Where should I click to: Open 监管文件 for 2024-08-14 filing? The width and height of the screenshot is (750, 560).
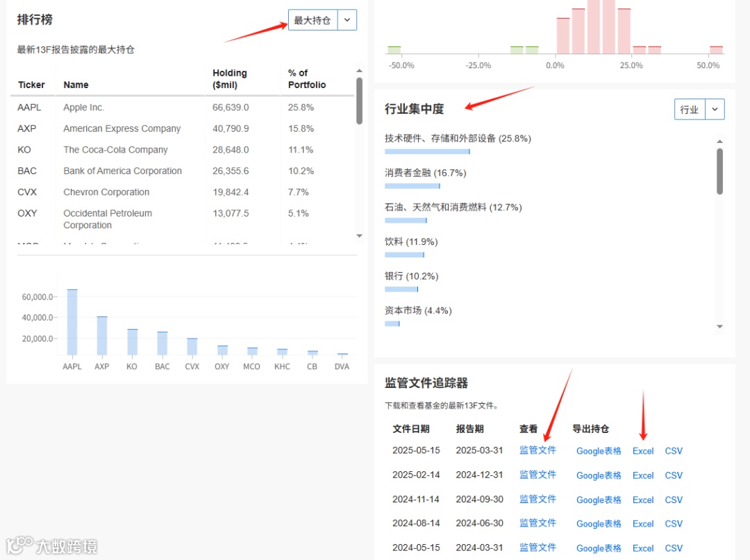point(537,523)
